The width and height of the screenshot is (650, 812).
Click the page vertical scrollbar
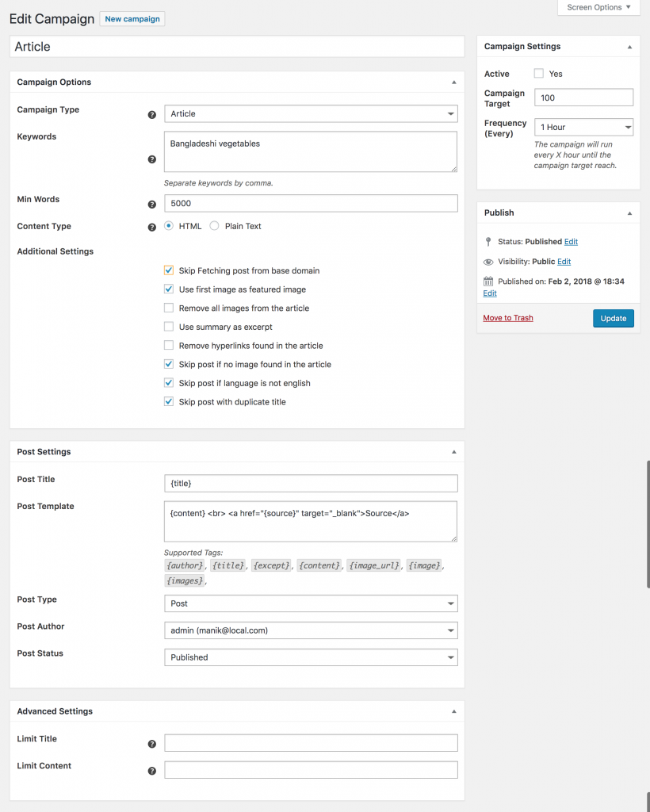pyautogui.click(x=648, y=523)
